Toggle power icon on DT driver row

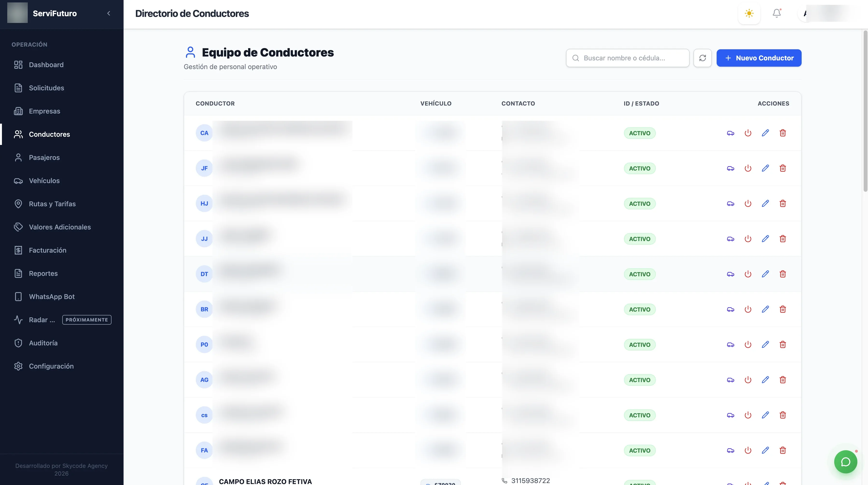tap(748, 274)
